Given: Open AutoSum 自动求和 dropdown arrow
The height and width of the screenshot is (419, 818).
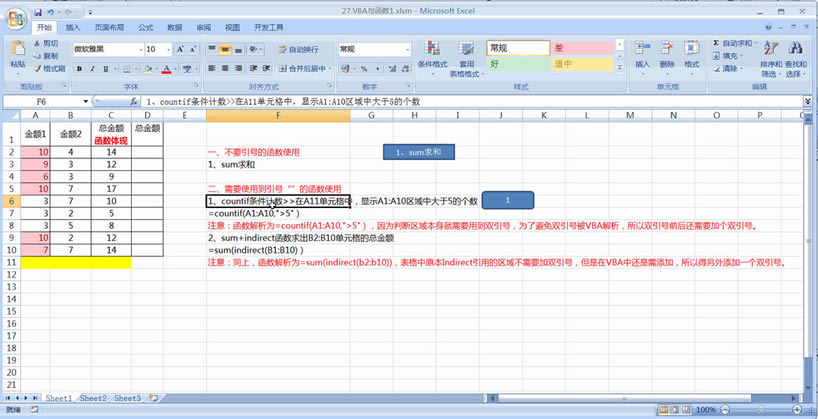Looking at the screenshot, I should 754,43.
